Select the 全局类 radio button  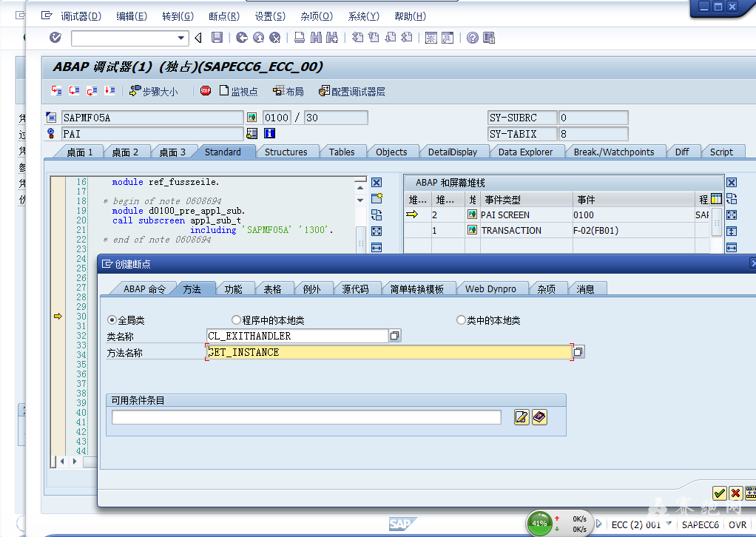(112, 320)
